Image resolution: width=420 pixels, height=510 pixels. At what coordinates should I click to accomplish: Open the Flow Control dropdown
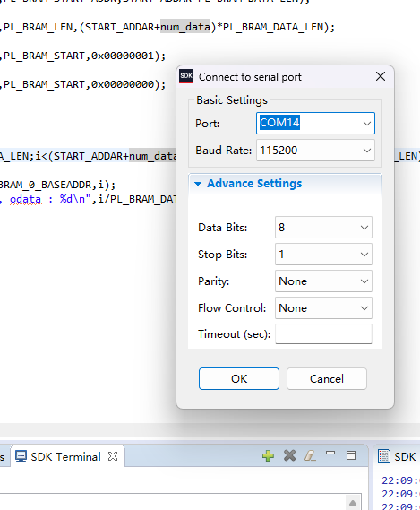pos(323,308)
